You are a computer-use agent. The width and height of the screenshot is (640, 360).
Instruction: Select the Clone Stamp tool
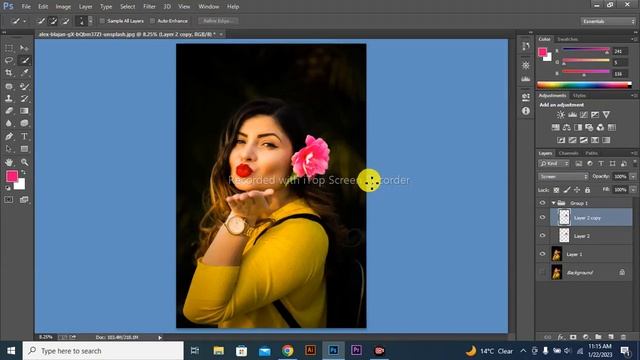[x=9, y=98]
